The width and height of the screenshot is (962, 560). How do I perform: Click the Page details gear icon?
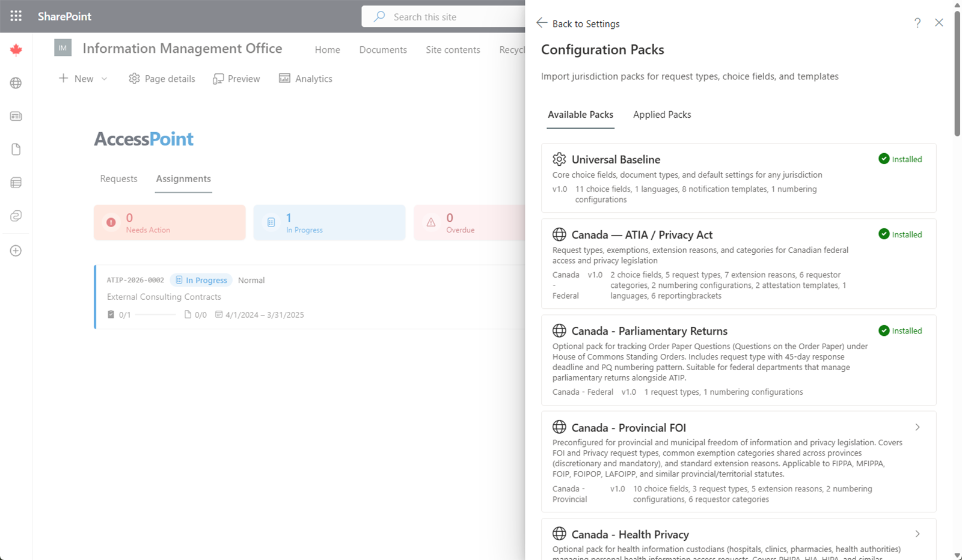point(134,78)
